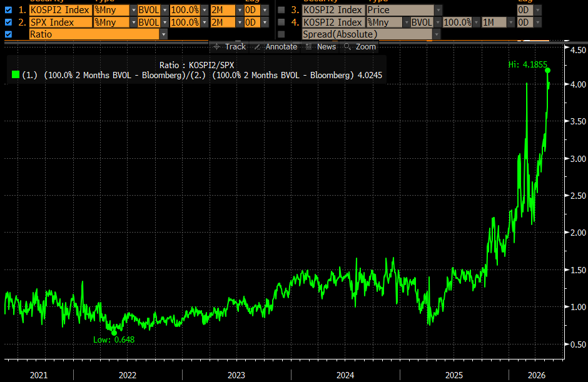The width and height of the screenshot is (588, 382).
Task: Open row 2 0D lag dropdown arrow
Action: 265,23
